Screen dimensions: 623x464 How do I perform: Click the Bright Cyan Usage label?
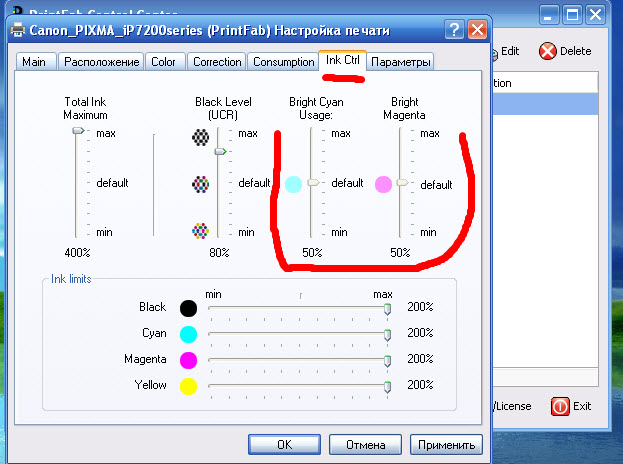(x=316, y=108)
